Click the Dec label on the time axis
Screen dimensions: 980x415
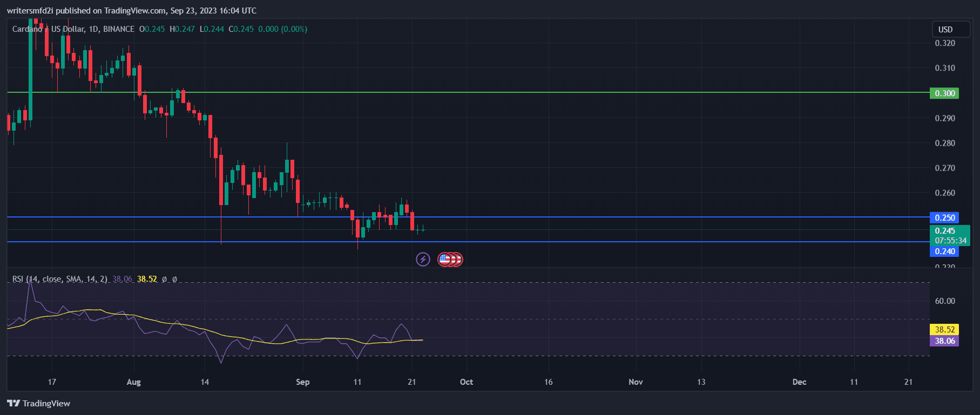pyautogui.click(x=799, y=382)
